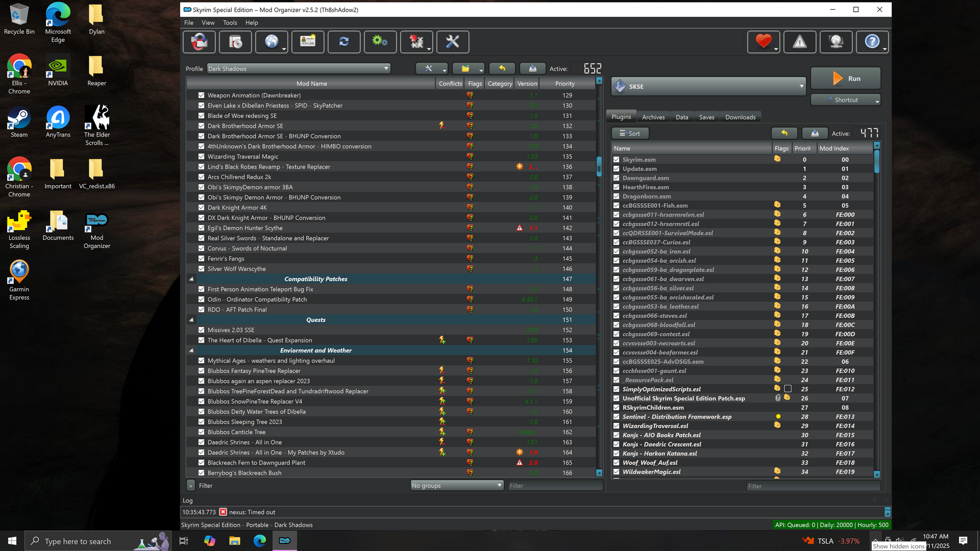This screenshot has width=980, height=551.
Task: Expand the Shortcut dropdown button
Action: 846,99
